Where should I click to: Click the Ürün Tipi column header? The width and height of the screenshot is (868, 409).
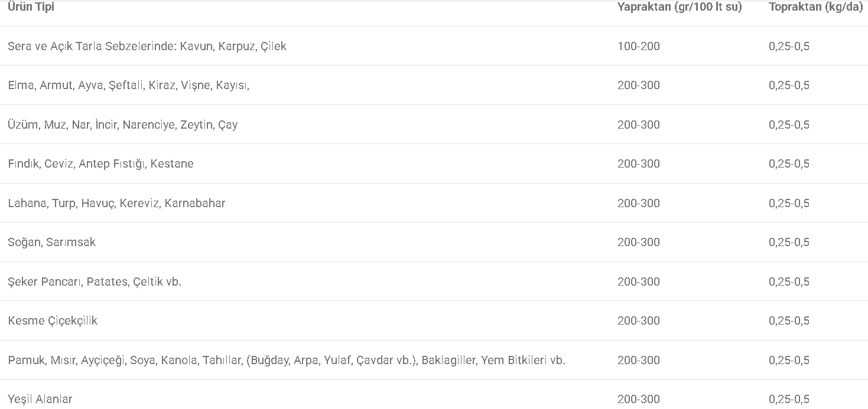pos(31,7)
